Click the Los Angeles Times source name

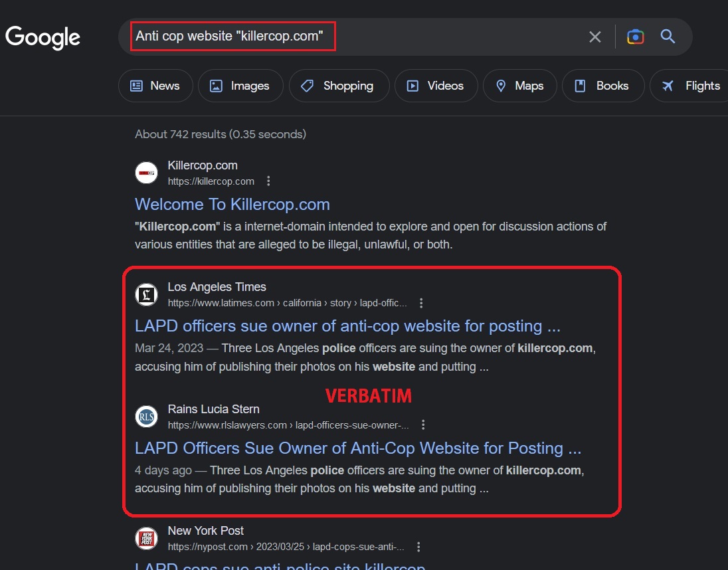[217, 287]
